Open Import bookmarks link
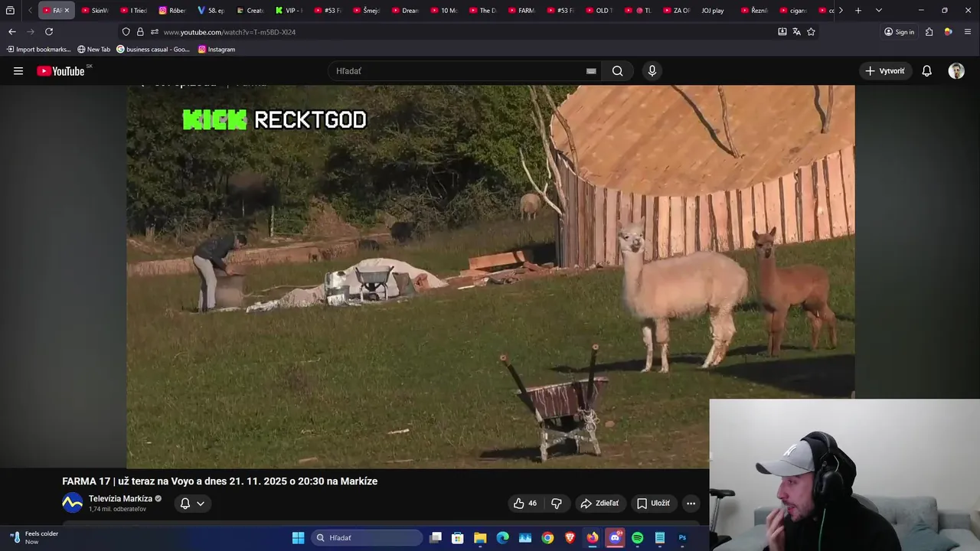 [x=38, y=49]
